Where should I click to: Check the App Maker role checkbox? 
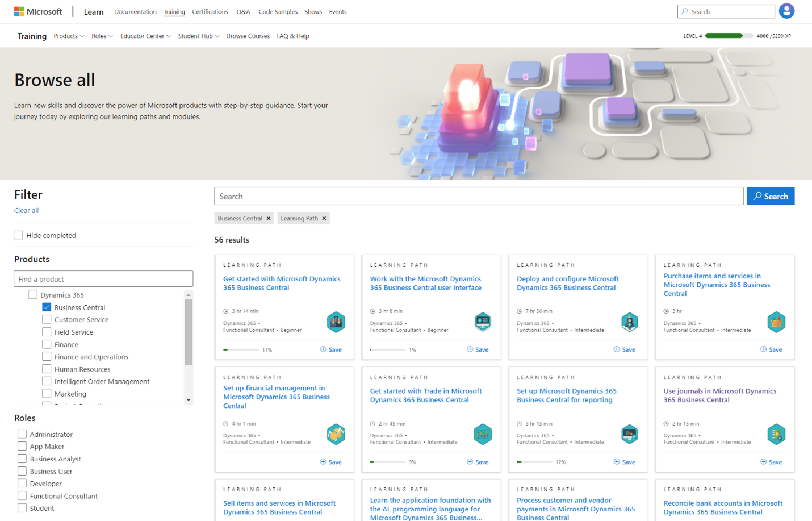22,446
